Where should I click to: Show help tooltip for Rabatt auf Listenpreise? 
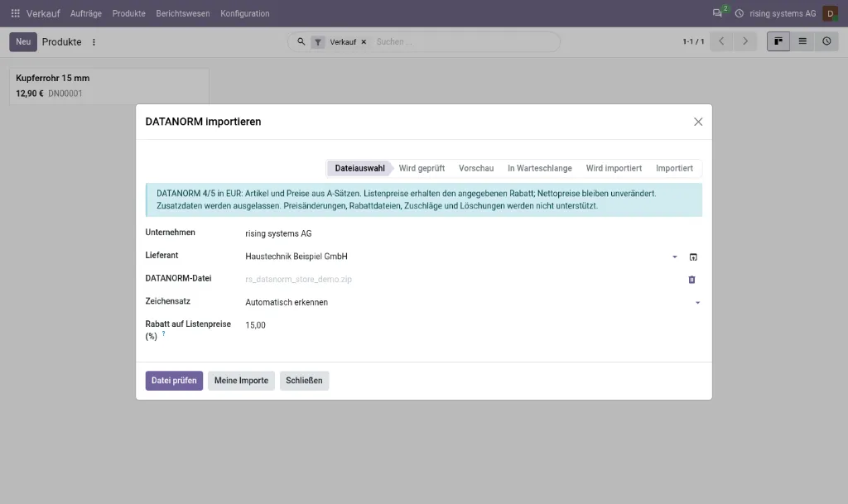[163, 334]
